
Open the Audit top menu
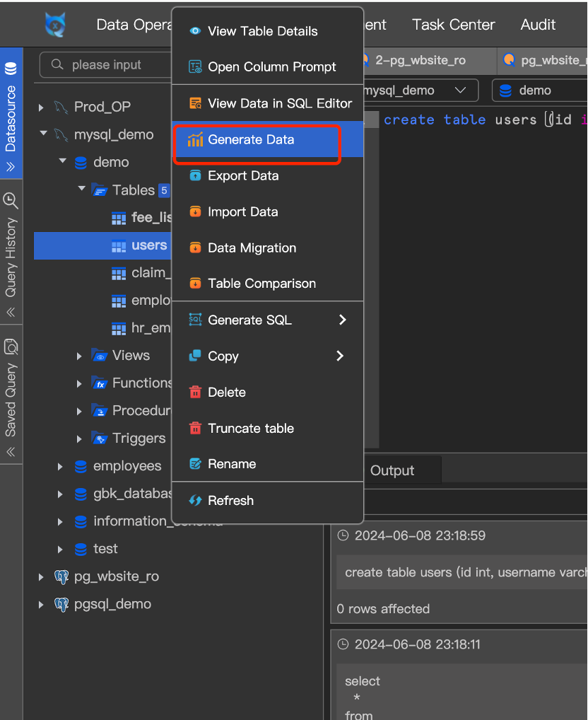[538, 24]
